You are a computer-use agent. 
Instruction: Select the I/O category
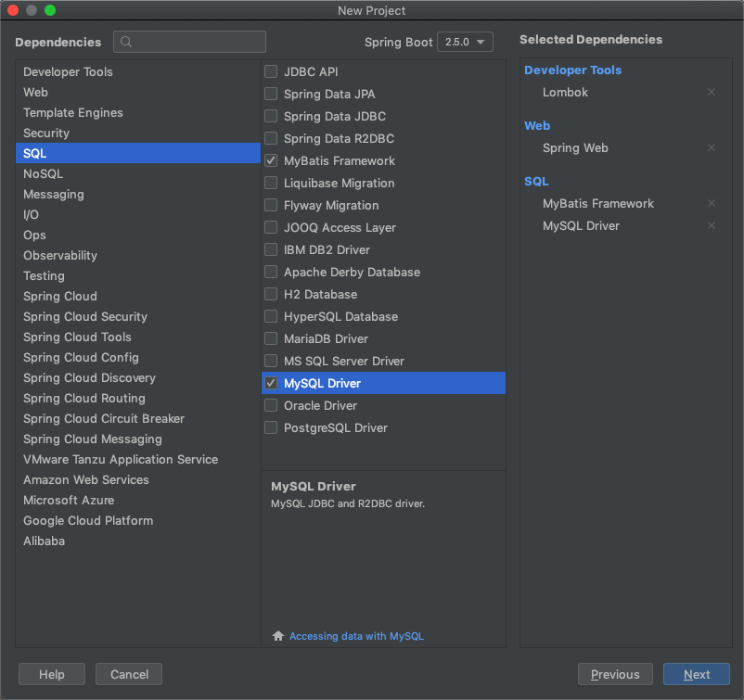pyautogui.click(x=138, y=214)
